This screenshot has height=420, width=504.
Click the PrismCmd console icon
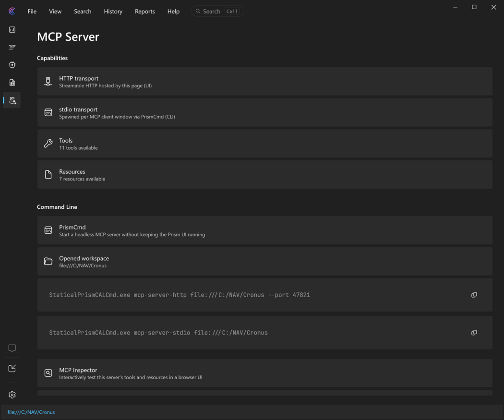click(x=48, y=230)
